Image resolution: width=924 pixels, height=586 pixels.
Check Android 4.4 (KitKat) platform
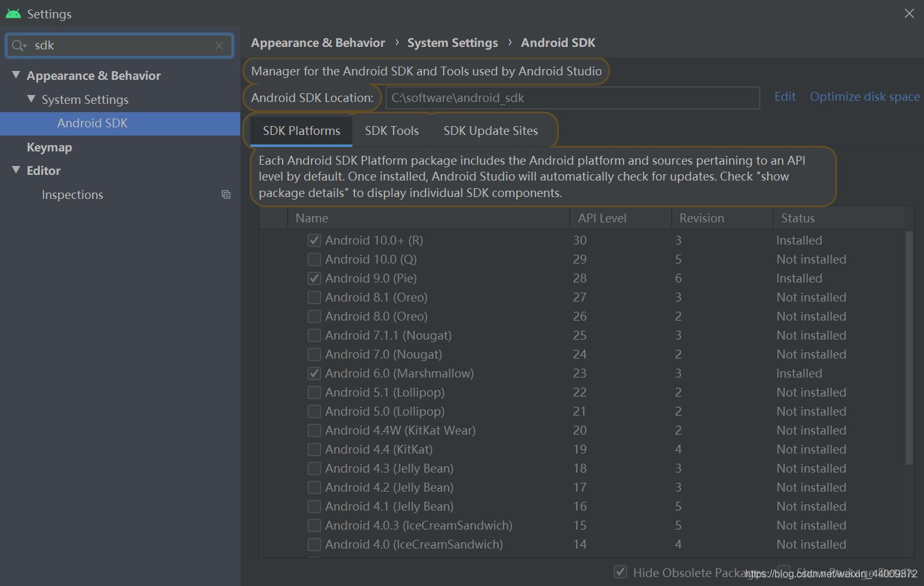point(314,450)
